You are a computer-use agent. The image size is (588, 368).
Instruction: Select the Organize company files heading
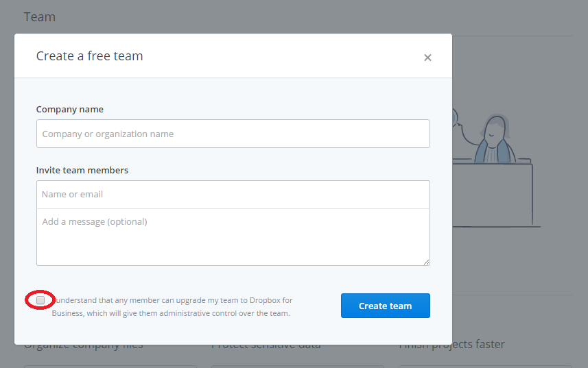click(83, 346)
